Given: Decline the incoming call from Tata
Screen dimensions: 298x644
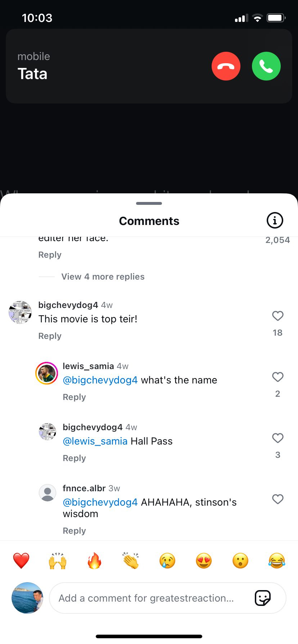Looking at the screenshot, I should [x=226, y=66].
